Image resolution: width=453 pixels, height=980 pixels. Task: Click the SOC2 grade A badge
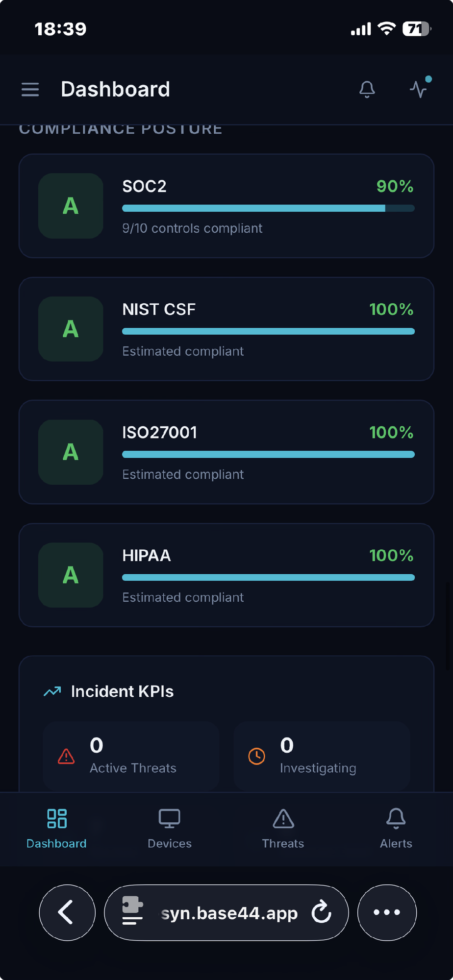pos(71,206)
